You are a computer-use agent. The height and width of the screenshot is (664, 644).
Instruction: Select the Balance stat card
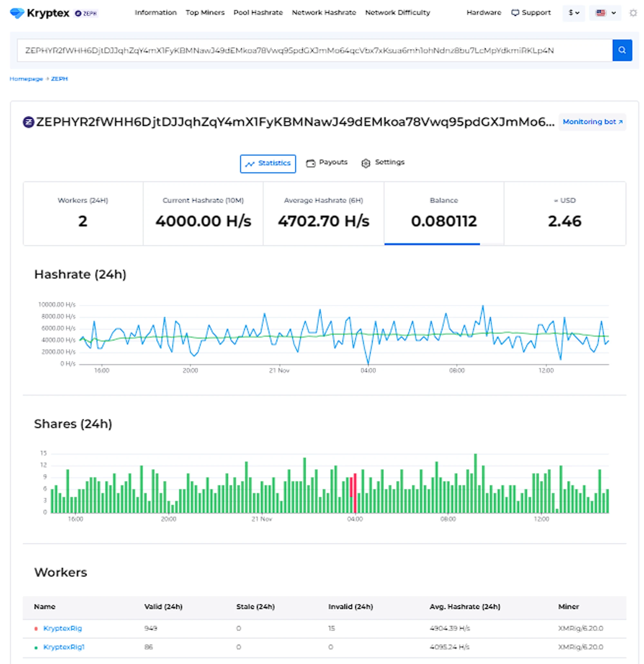[443, 213]
